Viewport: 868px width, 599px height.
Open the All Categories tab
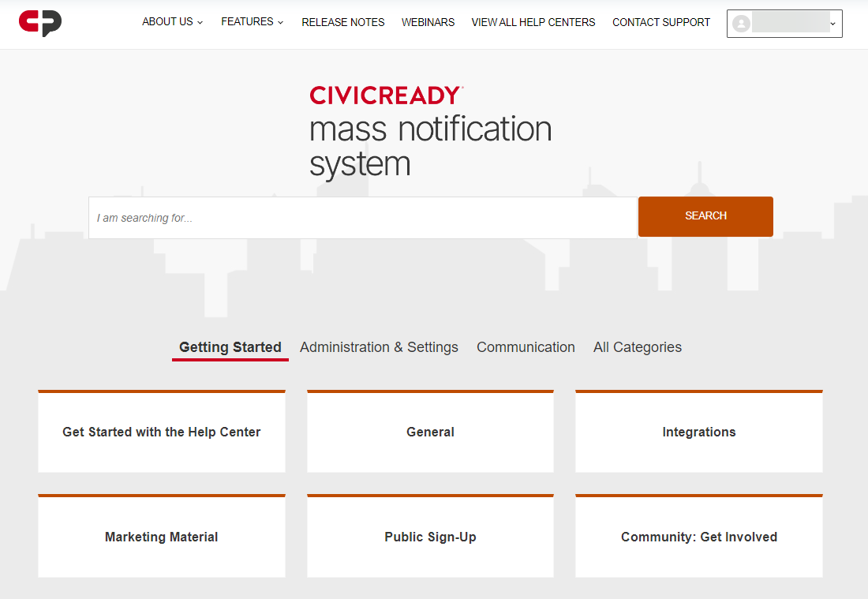point(638,347)
